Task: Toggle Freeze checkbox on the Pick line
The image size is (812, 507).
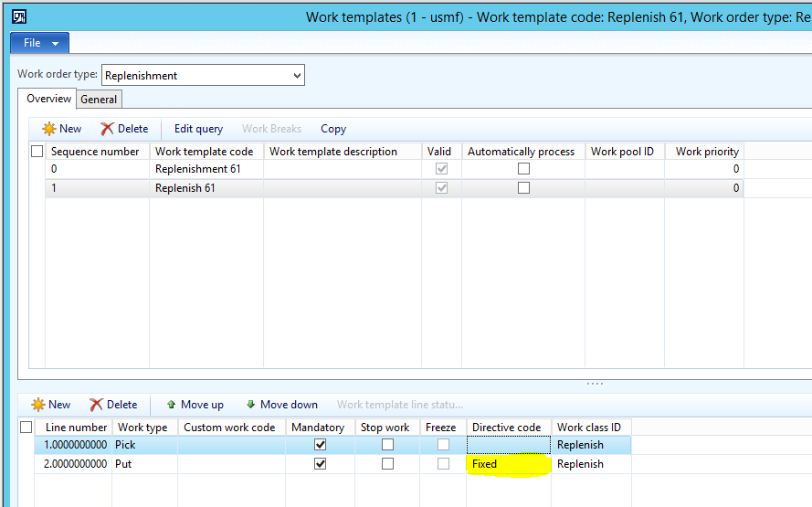Action: coord(443,445)
